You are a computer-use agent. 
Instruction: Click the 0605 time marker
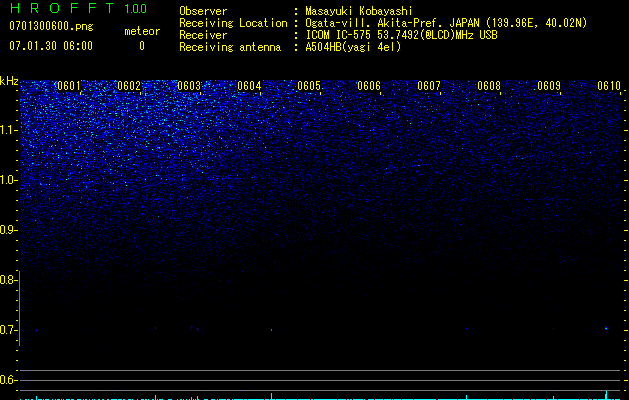pyautogui.click(x=309, y=86)
